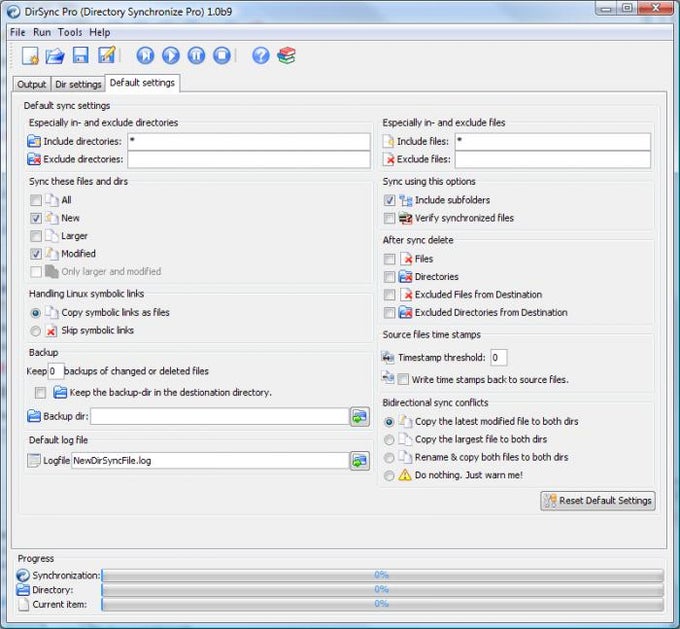Enable Write time stamps back checkbox

[x=403, y=380]
